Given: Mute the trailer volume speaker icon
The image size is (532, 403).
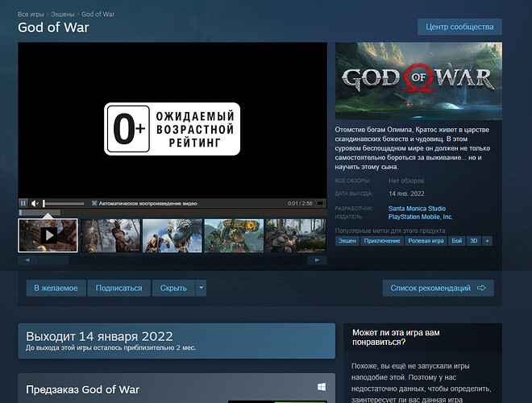Looking at the screenshot, I should coord(35,203).
